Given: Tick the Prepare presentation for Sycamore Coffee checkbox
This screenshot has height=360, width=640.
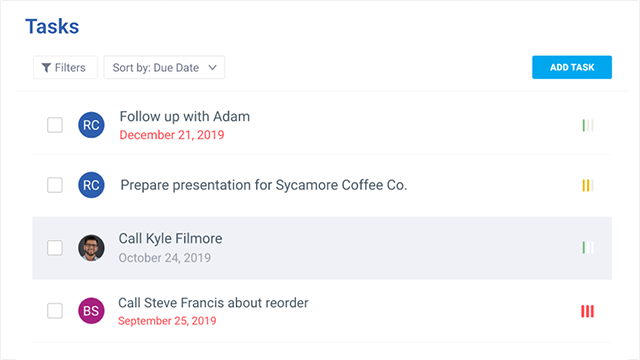Looking at the screenshot, I should [55, 185].
